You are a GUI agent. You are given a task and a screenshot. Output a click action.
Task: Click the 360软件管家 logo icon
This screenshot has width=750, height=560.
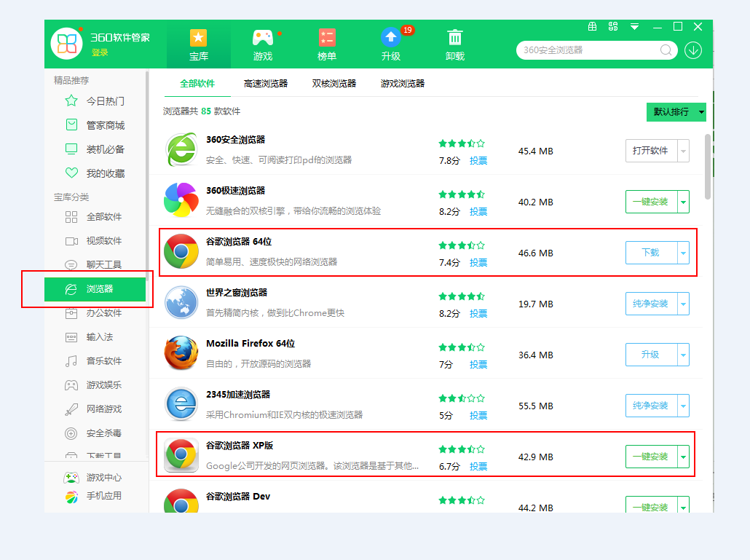point(67,44)
